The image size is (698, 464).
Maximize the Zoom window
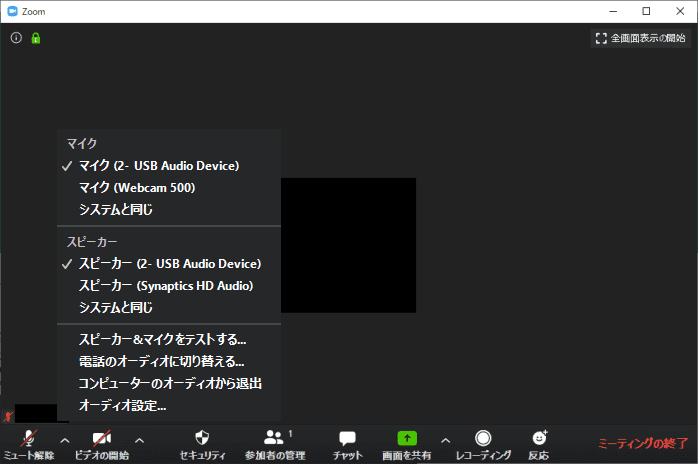tap(646, 11)
